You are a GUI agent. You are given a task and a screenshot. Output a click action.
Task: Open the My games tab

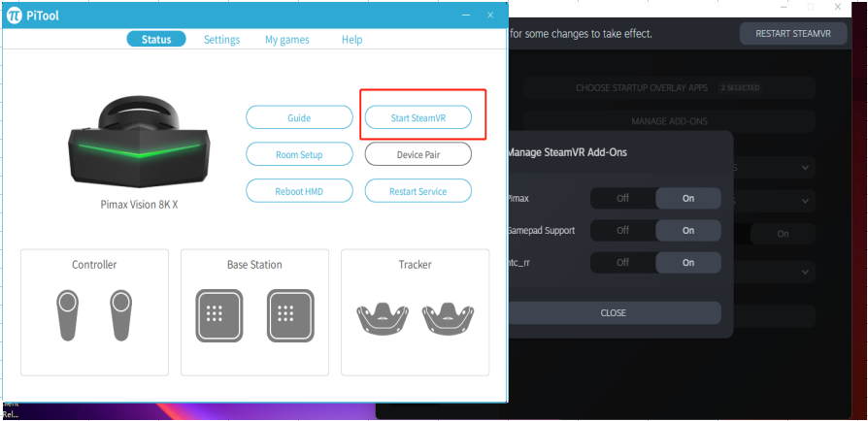[x=287, y=39]
